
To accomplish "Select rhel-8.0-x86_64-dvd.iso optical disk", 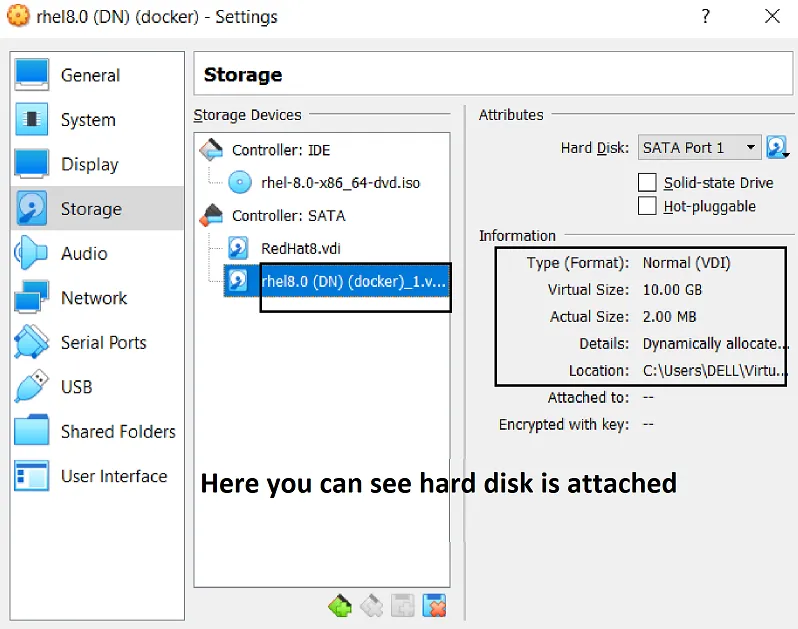I will (x=340, y=183).
